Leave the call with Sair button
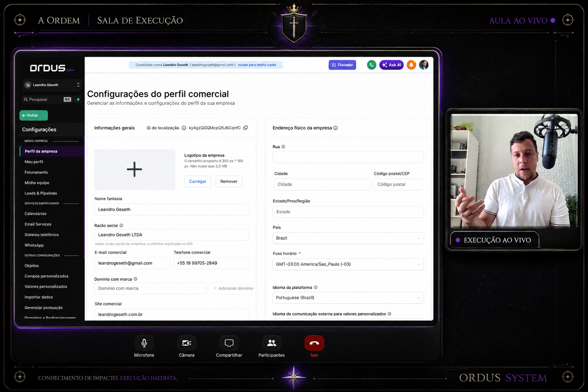 coord(314,343)
